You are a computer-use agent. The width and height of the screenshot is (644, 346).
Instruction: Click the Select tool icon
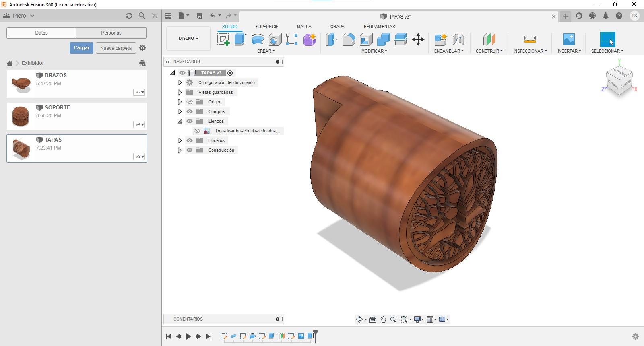tap(607, 39)
